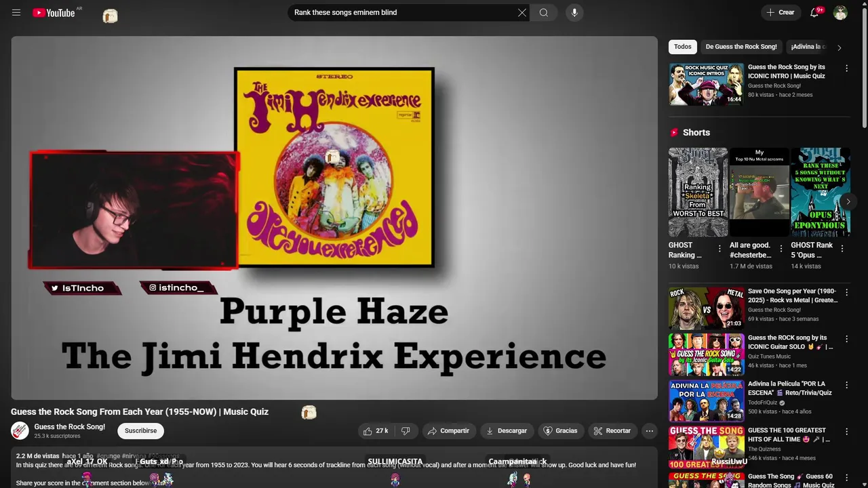Like the video with thumbs up

(376, 431)
